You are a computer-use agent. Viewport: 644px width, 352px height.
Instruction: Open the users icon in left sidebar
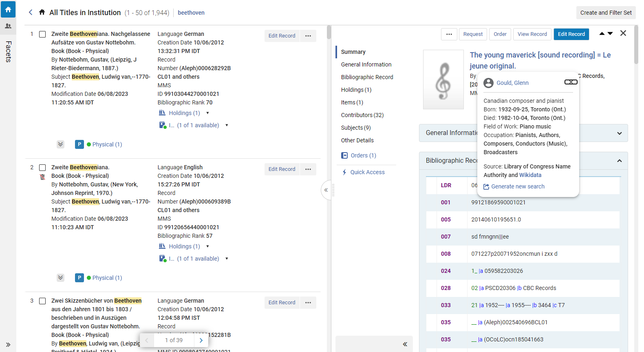coord(8,26)
